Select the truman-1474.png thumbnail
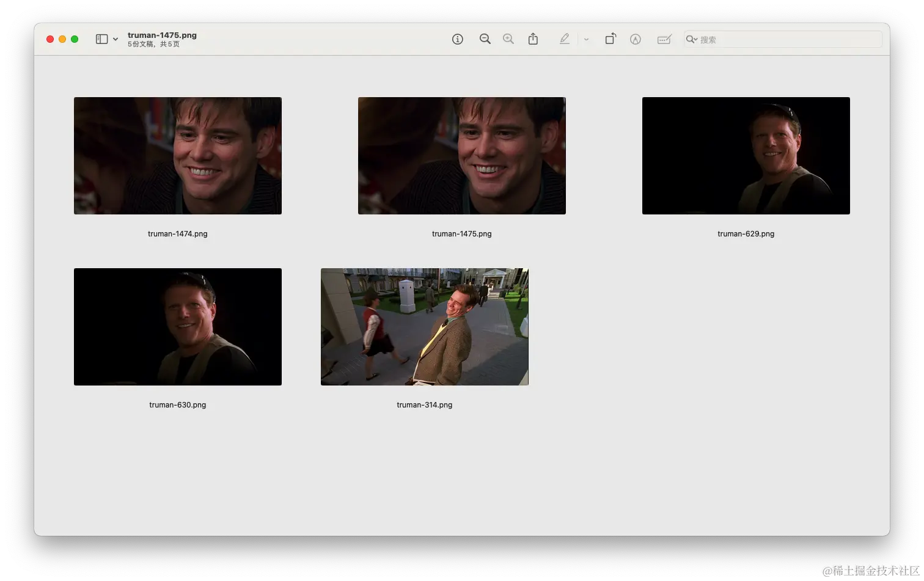924x581 pixels. 178,156
